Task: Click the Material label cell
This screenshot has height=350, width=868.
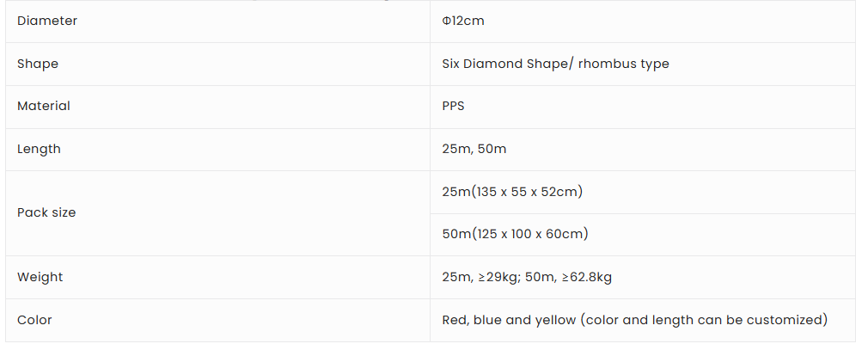Action: click(44, 106)
